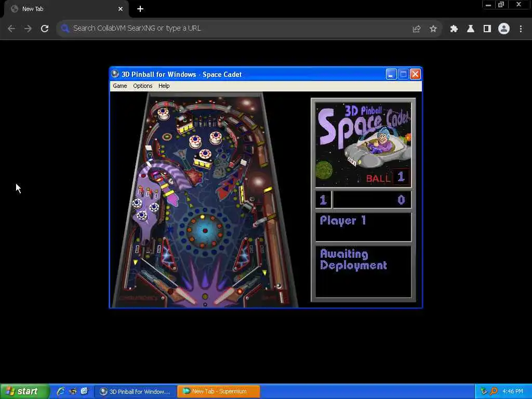Screen dimensions: 532x399
Task: Click the second Quick Launch icon
Action: coord(73,391)
